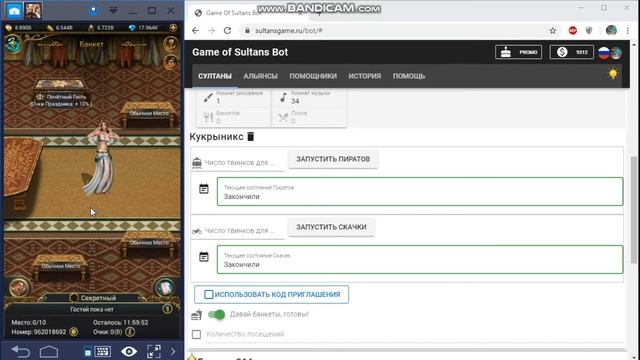Click the page vertical scrollbar thumb
The width and height of the screenshot is (640, 360).
[x=633, y=210]
